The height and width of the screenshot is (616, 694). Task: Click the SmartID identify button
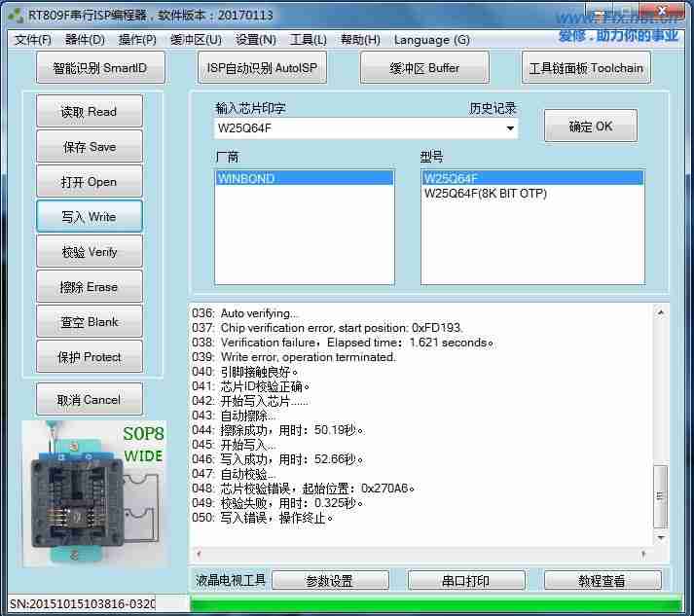[101, 68]
